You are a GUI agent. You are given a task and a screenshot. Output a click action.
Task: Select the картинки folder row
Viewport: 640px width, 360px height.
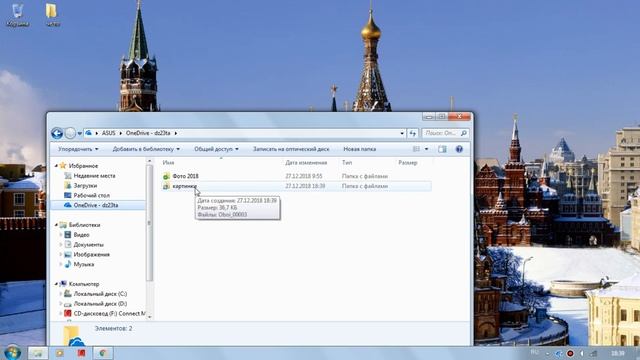point(296,186)
